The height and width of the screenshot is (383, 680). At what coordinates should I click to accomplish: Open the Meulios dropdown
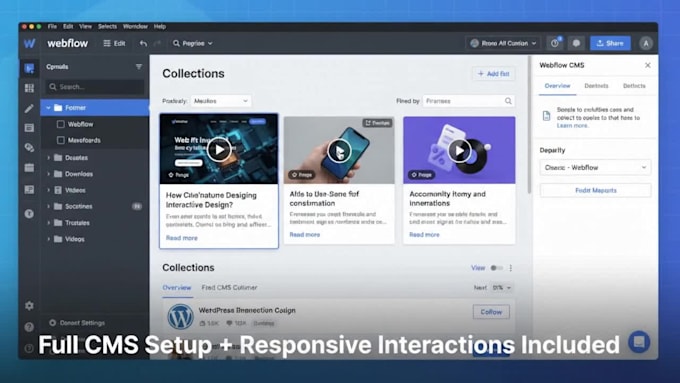(221, 101)
